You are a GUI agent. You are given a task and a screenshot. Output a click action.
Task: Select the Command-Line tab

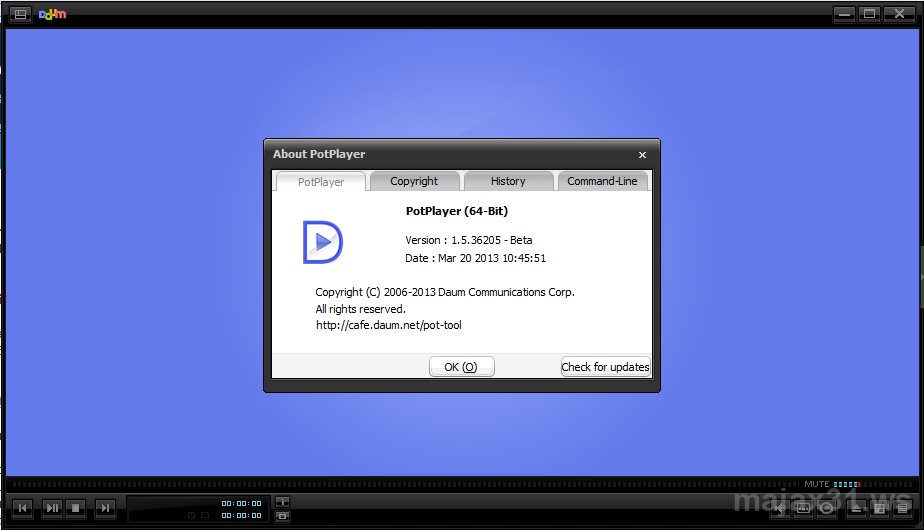pyautogui.click(x=602, y=181)
